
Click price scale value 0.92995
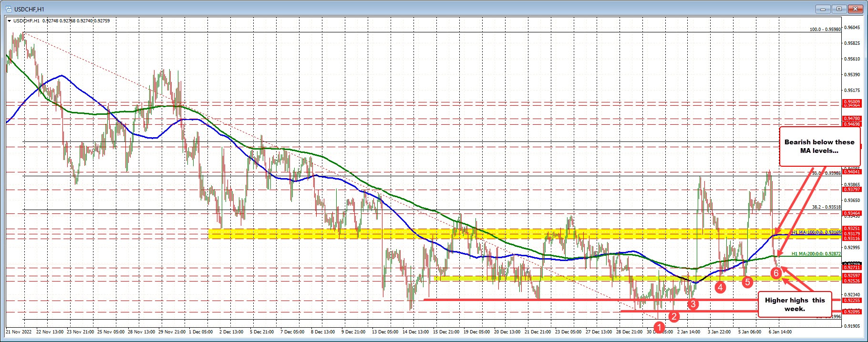(852, 247)
